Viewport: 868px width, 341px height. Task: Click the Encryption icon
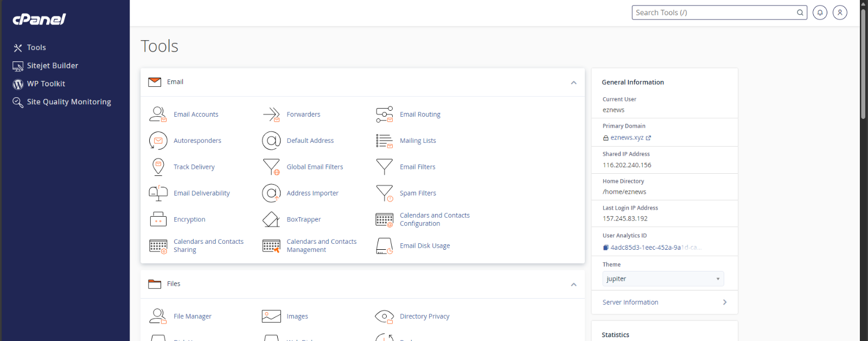158,219
